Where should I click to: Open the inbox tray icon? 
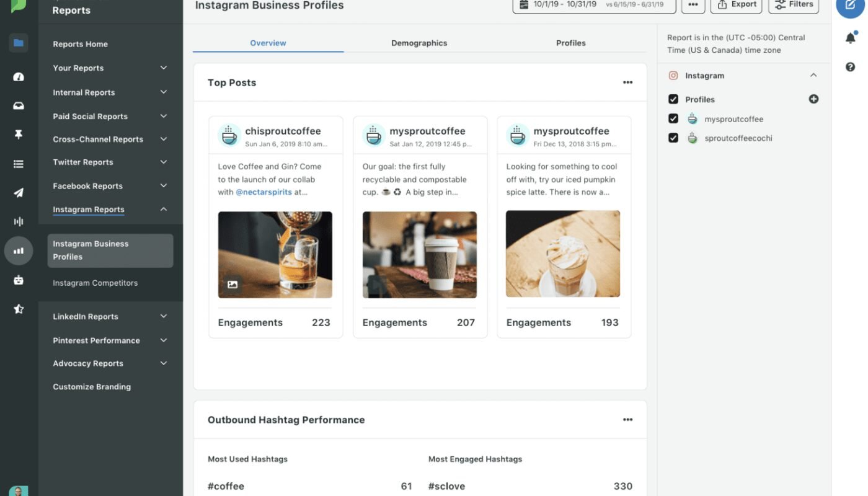click(x=19, y=106)
